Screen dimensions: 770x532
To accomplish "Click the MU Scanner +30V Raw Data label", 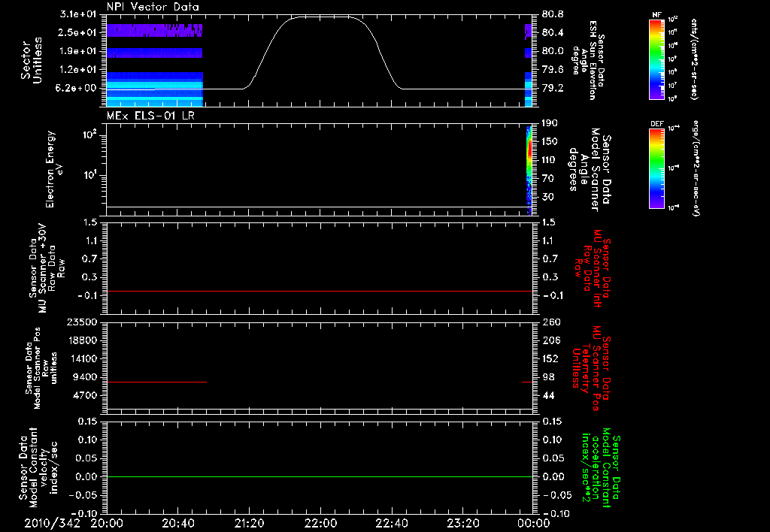I will [x=47, y=268].
